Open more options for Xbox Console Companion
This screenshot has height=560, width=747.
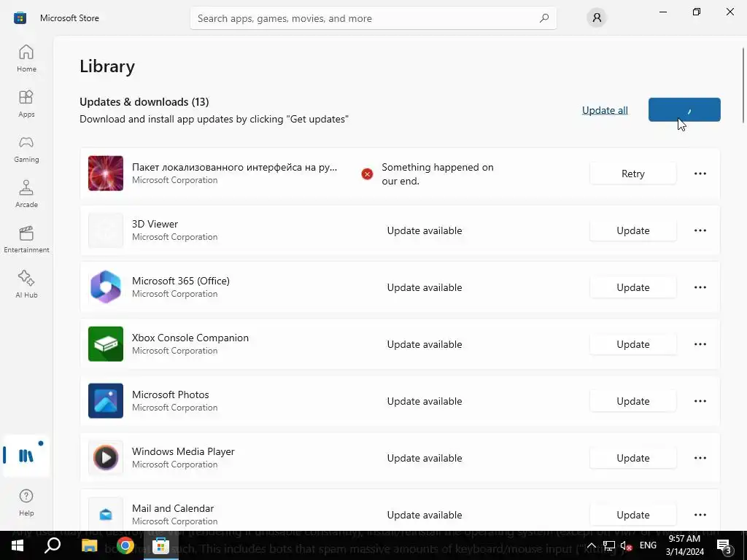pos(700,344)
